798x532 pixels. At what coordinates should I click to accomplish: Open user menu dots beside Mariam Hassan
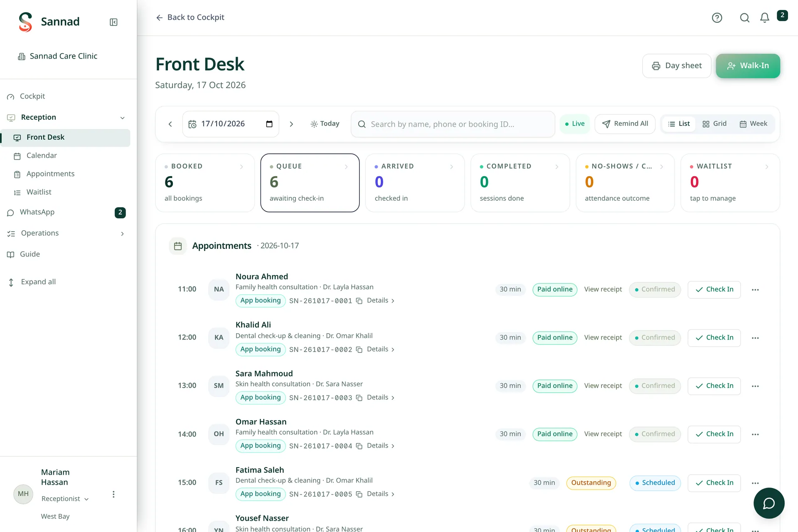point(113,494)
